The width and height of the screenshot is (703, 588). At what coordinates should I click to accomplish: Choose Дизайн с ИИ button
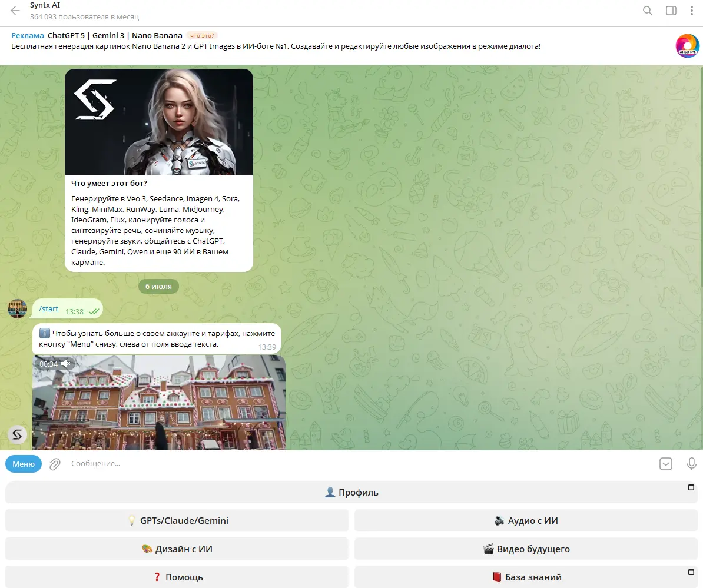pyautogui.click(x=177, y=549)
